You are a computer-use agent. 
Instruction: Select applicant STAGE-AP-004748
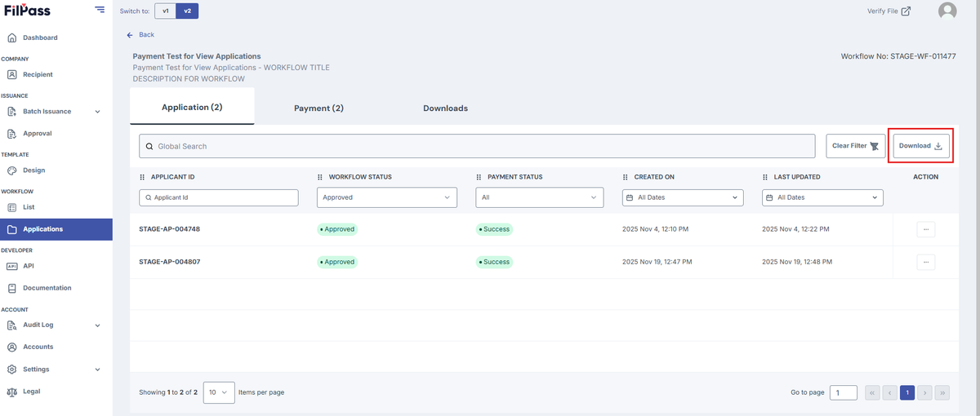point(170,229)
